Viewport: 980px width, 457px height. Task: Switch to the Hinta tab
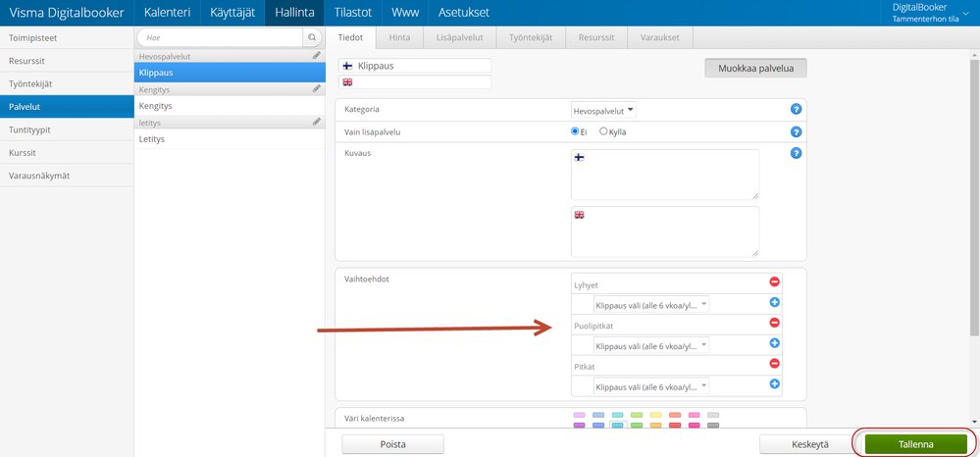click(x=399, y=37)
